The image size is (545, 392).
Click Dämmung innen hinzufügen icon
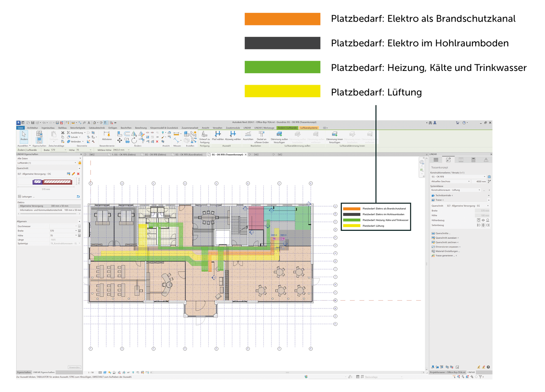pos(334,134)
